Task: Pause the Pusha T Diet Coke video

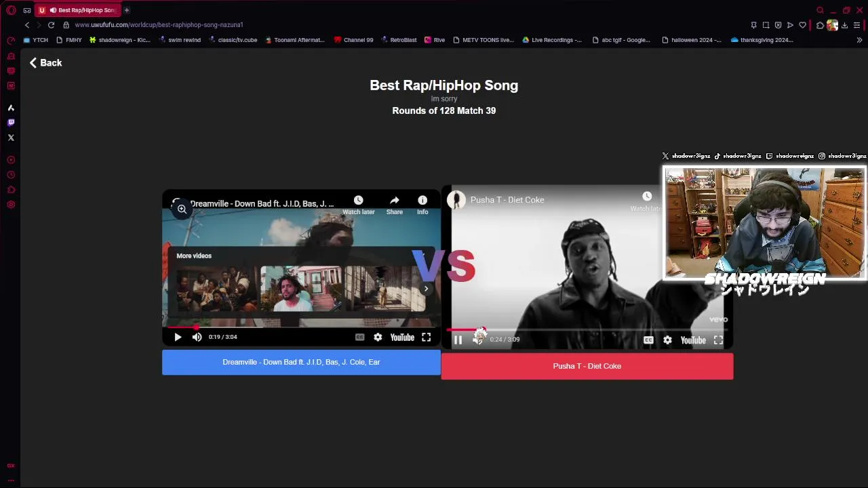Action: coord(458,340)
